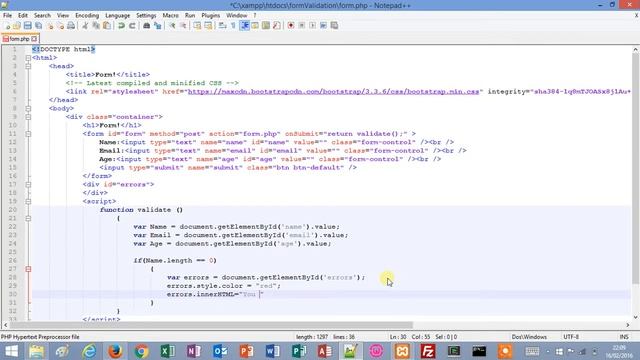Click the macro Playback toolbar icon
640x360 pixels.
pyautogui.click(x=312, y=26)
